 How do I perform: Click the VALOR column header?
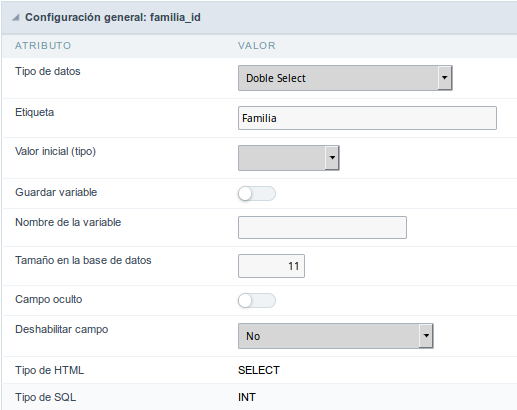coord(257,46)
